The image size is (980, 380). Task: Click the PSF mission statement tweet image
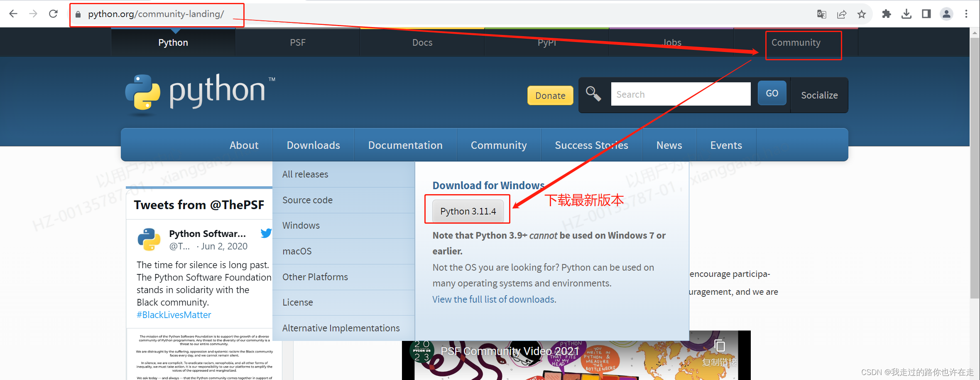coord(204,354)
